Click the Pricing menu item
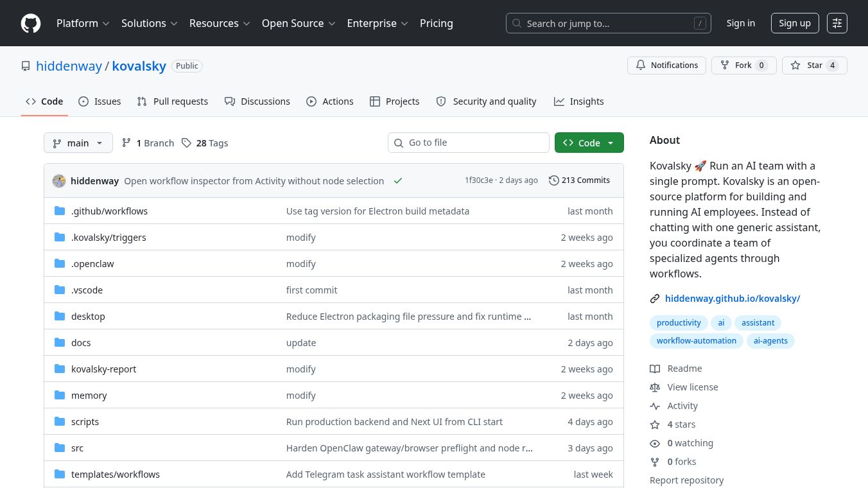 437,23
